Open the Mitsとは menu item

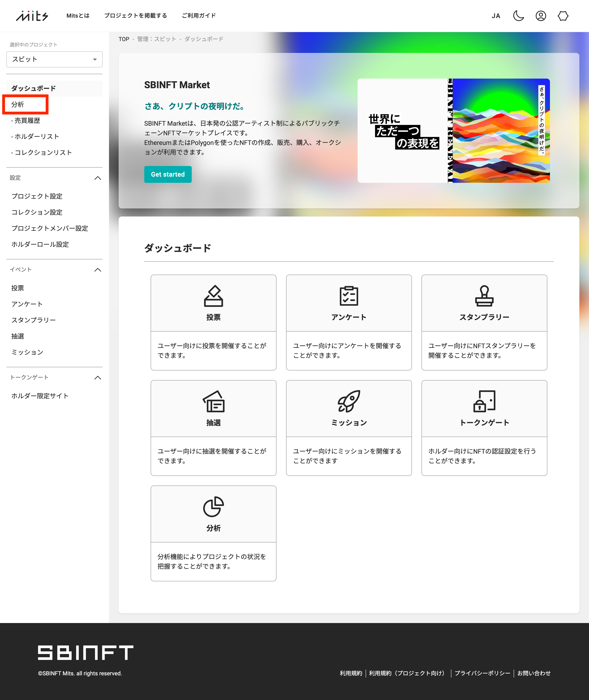(78, 16)
